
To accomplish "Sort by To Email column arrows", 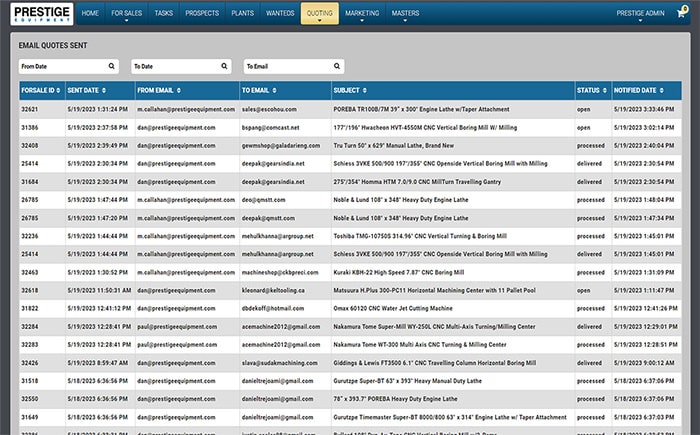I will [x=274, y=91].
